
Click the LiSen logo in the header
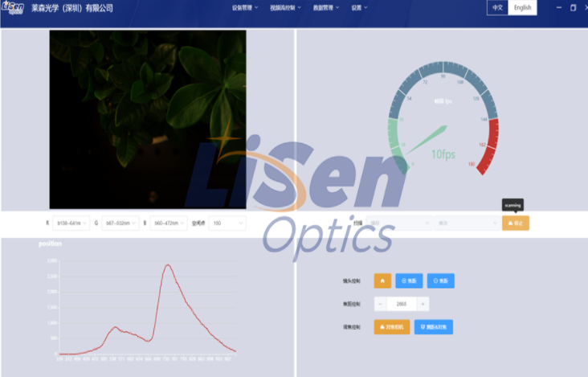point(13,7)
